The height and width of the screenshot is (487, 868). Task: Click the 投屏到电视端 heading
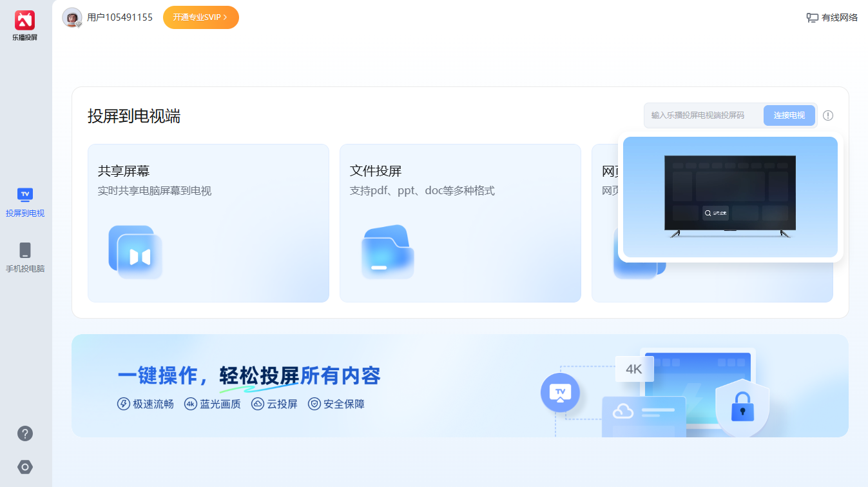[x=134, y=116]
